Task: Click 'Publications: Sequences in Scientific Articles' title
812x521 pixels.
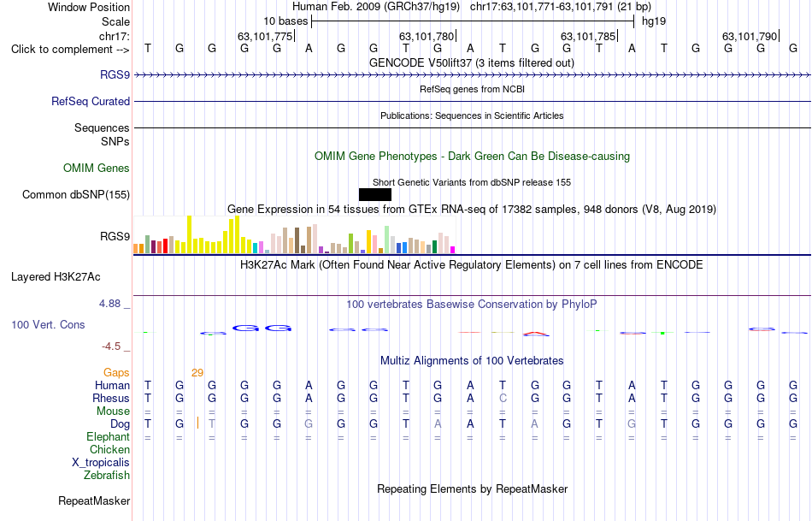Action: click(472, 115)
